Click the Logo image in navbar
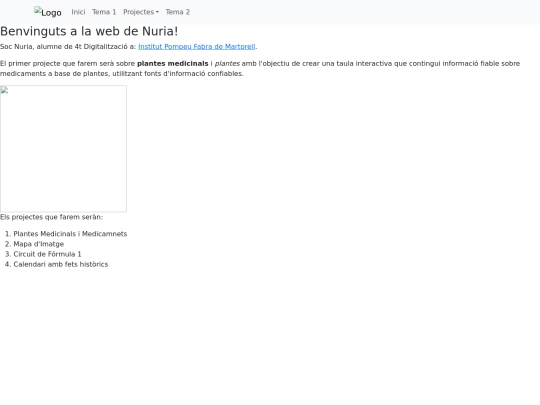Viewport: 540px width, 405px height. pos(48,12)
